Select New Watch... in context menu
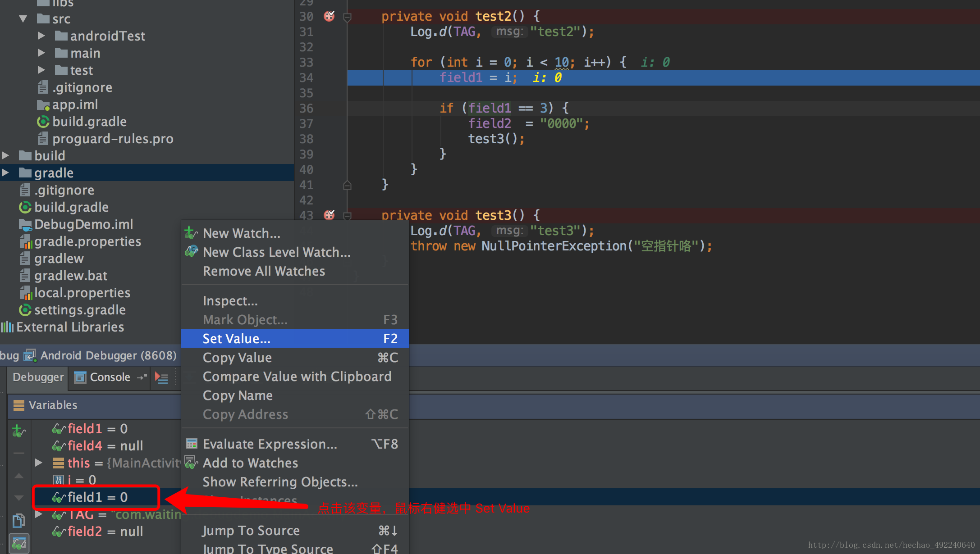This screenshot has height=554, width=980. pos(295,233)
